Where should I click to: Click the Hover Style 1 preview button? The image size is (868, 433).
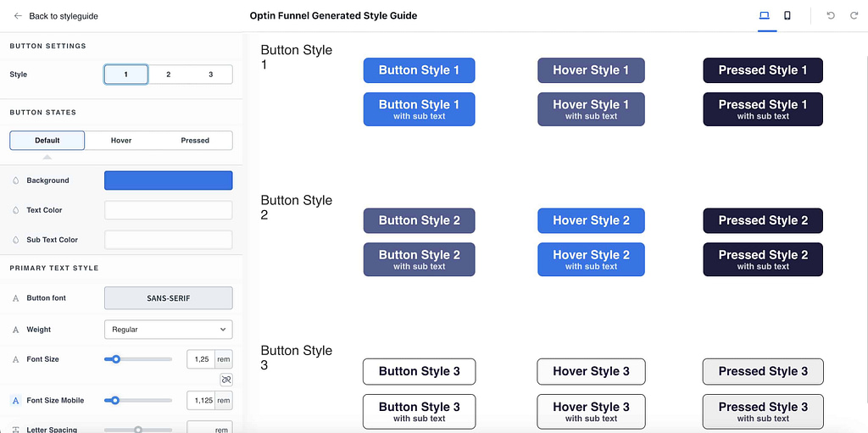pos(591,70)
